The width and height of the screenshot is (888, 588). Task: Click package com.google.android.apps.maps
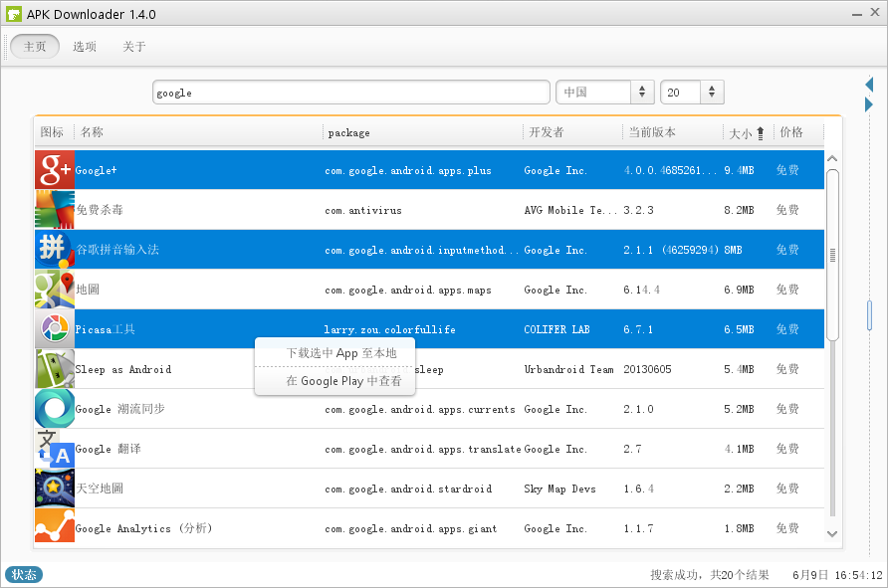pos(408,290)
